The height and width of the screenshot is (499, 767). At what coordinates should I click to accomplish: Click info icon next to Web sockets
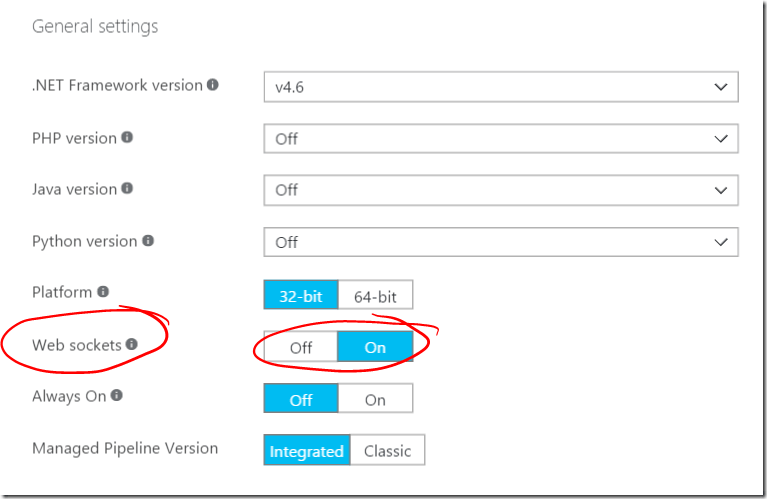tap(132, 344)
